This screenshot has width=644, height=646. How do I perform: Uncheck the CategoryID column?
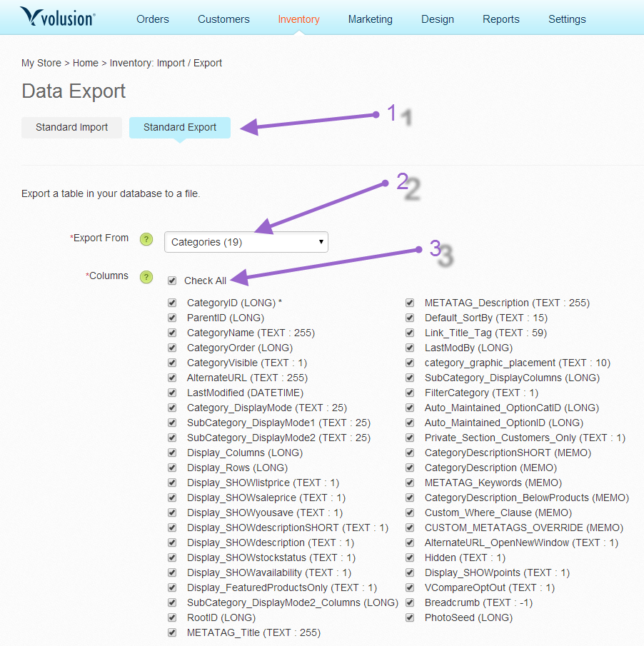[172, 302]
